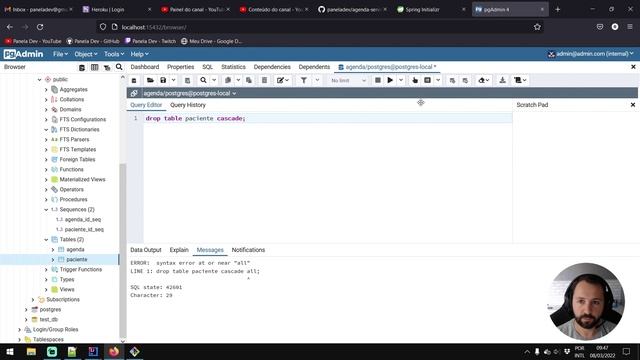This screenshot has height=360, width=640.
Task: Click the Rollback transaction icon
Action: 465,80
